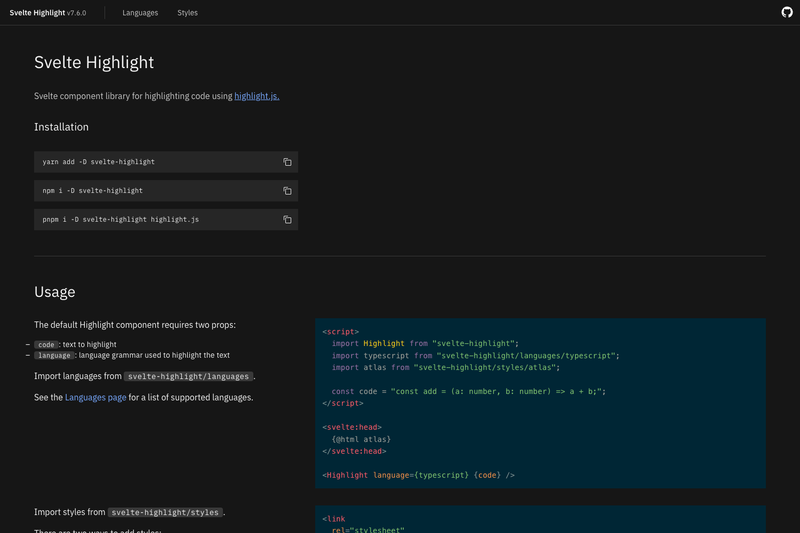This screenshot has width=800, height=533.
Task: Click the import atlas code line
Action: 445,367
